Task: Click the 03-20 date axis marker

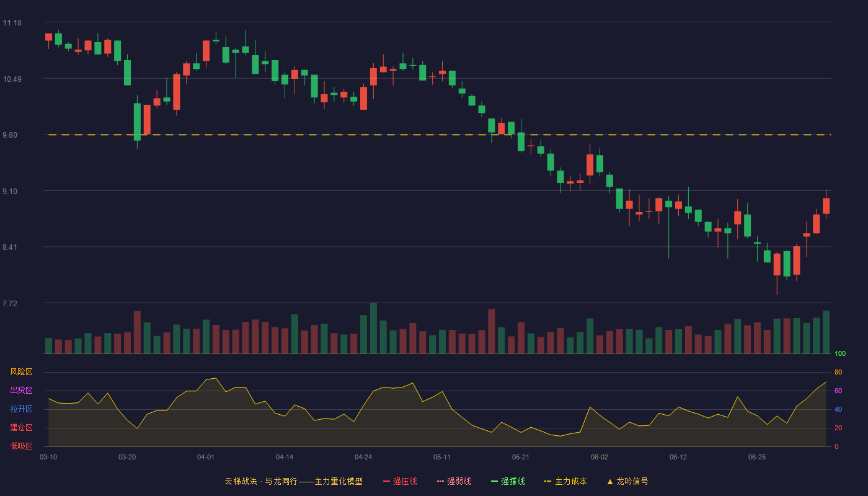Action: pyautogui.click(x=127, y=457)
